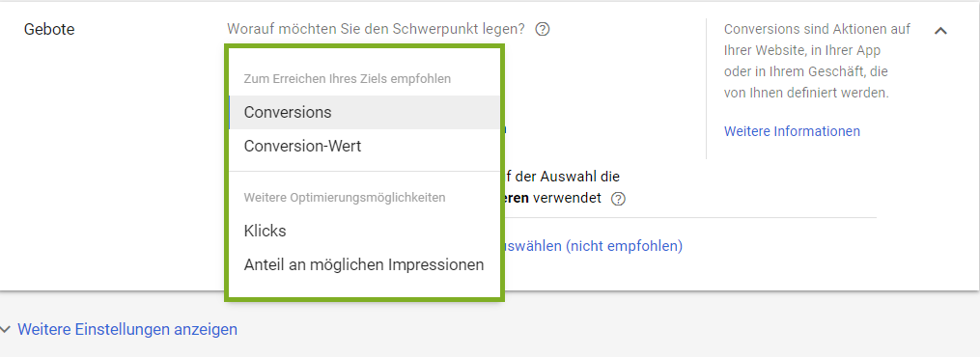Click the word "verwendet" before the help icon
Screen dimensions: 980x357
tap(567, 199)
